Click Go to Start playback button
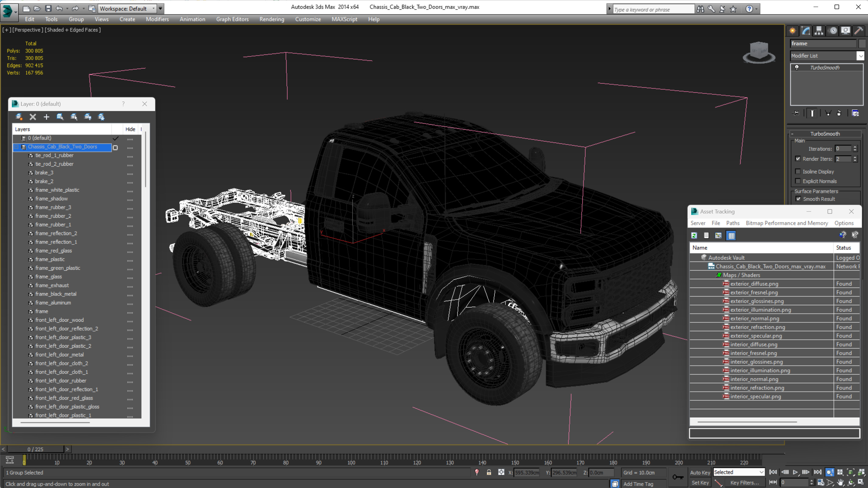The image size is (868, 488). [x=773, y=472]
